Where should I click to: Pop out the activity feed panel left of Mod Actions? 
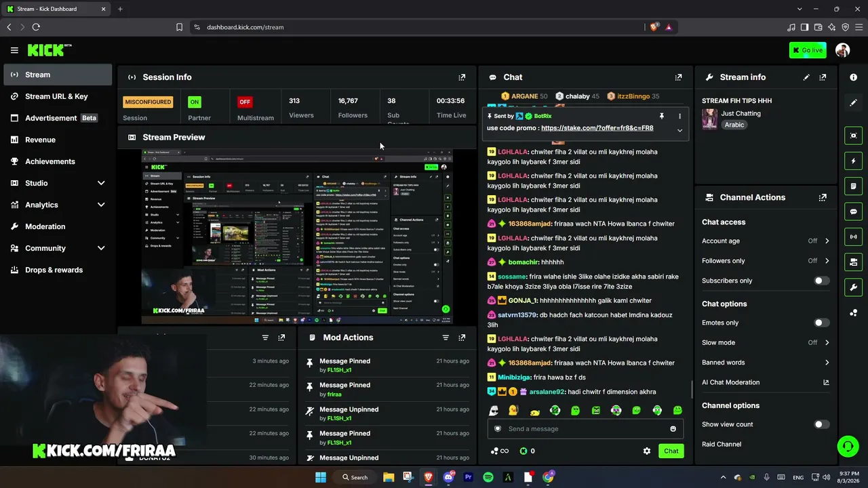pyautogui.click(x=281, y=338)
